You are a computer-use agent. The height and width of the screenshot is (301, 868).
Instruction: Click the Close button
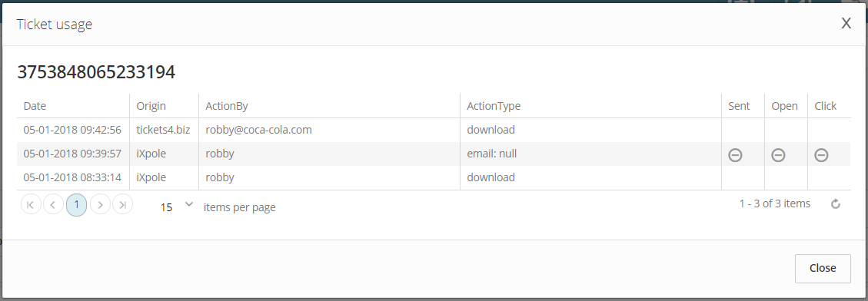point(823,268)
